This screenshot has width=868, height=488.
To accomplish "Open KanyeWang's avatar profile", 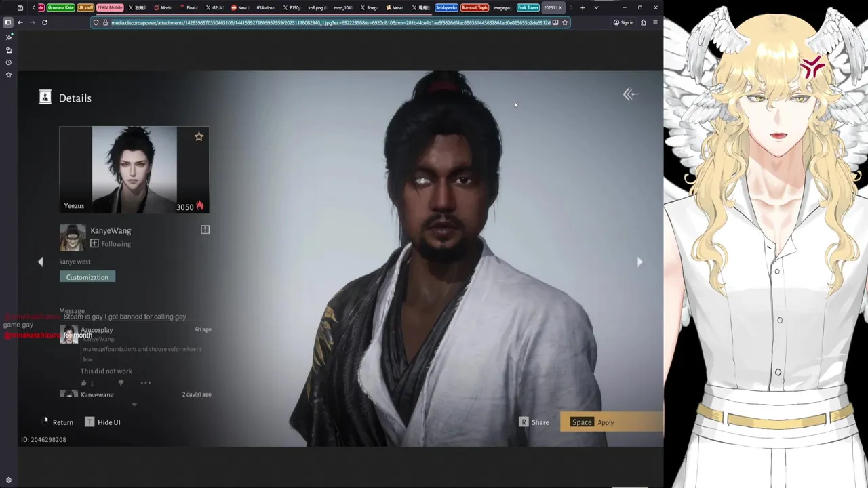I will pyautogui.click(x=73, y=237).
